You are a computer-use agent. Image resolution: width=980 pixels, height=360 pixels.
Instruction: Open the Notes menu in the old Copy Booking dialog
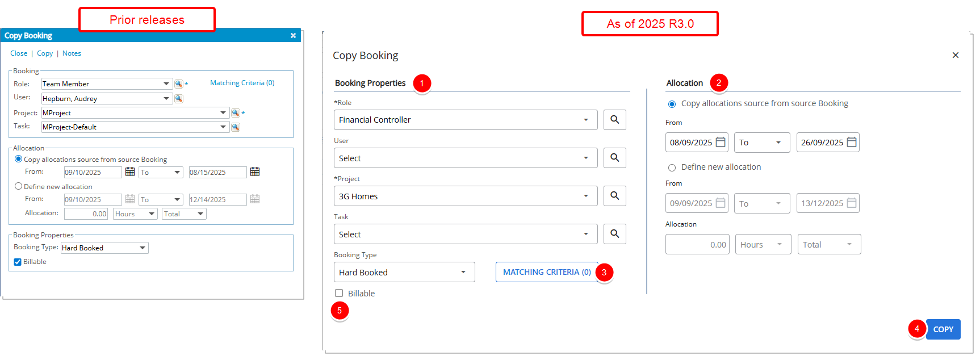[x=72, y=53]
